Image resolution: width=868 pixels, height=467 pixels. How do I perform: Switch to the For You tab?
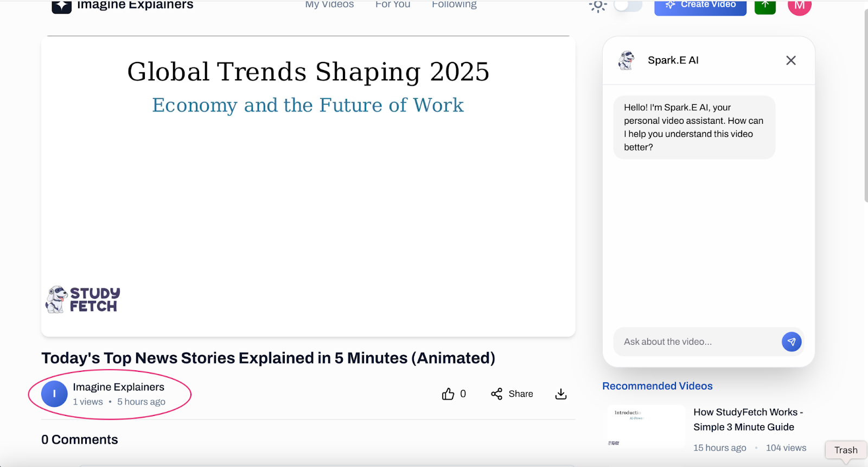pos(393,4)
